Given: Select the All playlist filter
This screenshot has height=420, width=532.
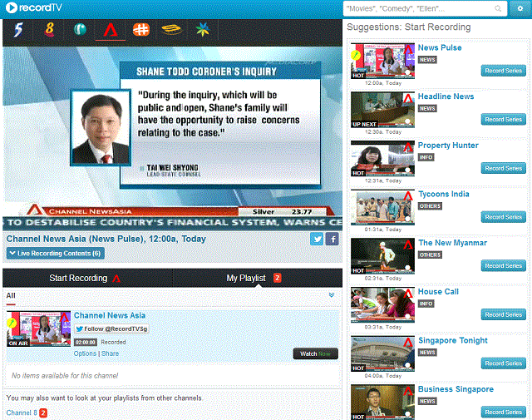Looking at the screenshot, I should (11, 295).
